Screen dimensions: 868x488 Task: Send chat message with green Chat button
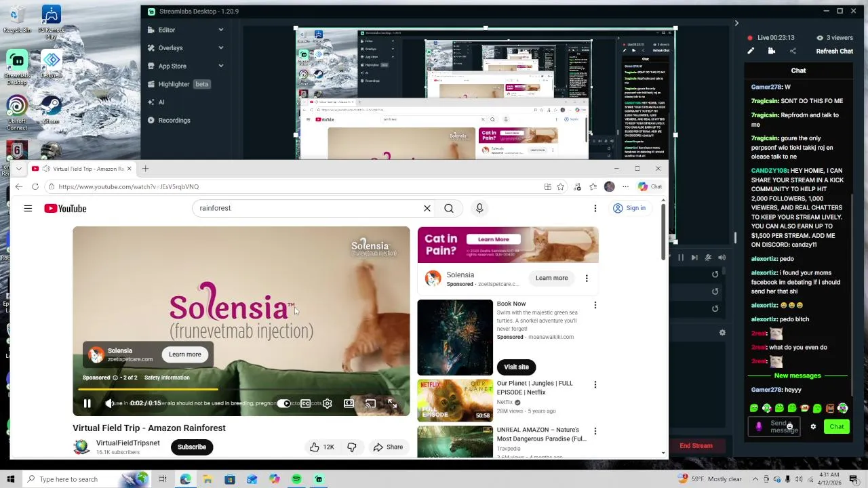837,426
